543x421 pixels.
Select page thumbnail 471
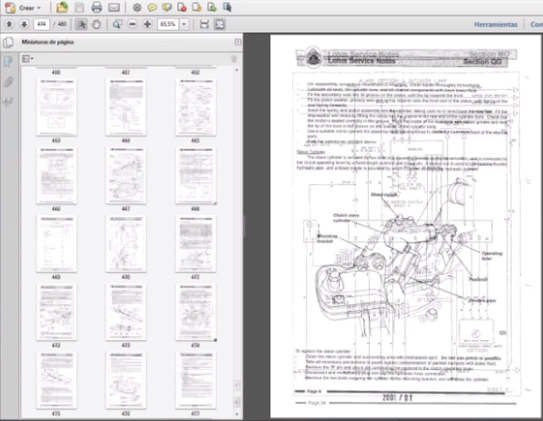(x=196, y=244)
